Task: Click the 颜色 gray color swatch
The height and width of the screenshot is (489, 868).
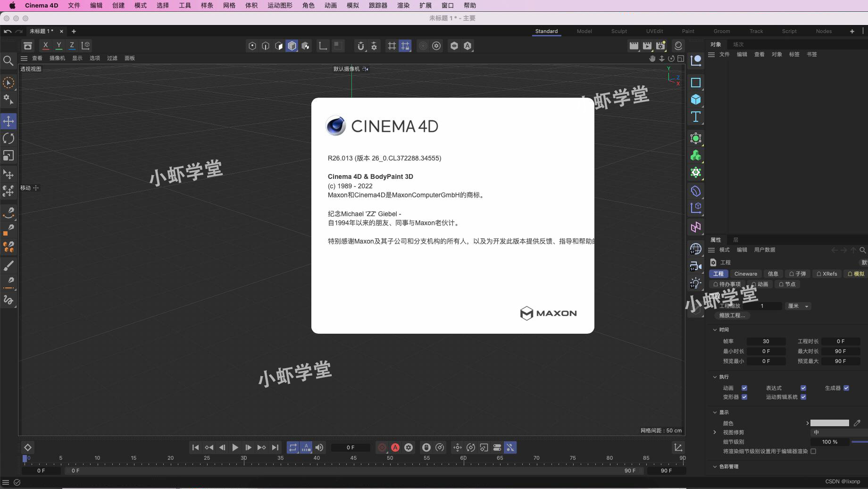Action: coord(829,423)
